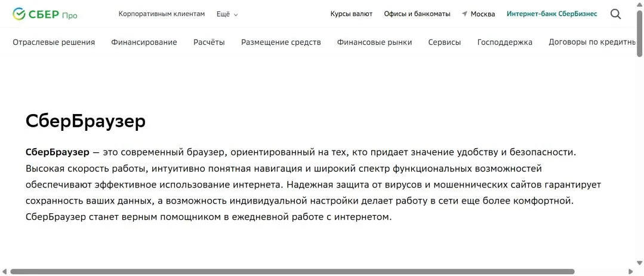Open Господдержка menu item

click(505, 42)
